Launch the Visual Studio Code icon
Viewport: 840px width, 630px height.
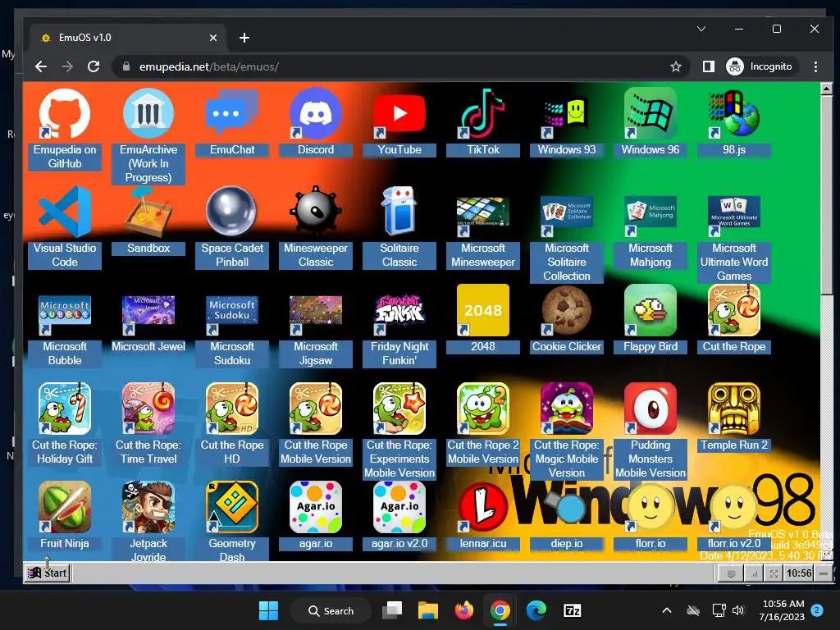[x=64, y=212]
